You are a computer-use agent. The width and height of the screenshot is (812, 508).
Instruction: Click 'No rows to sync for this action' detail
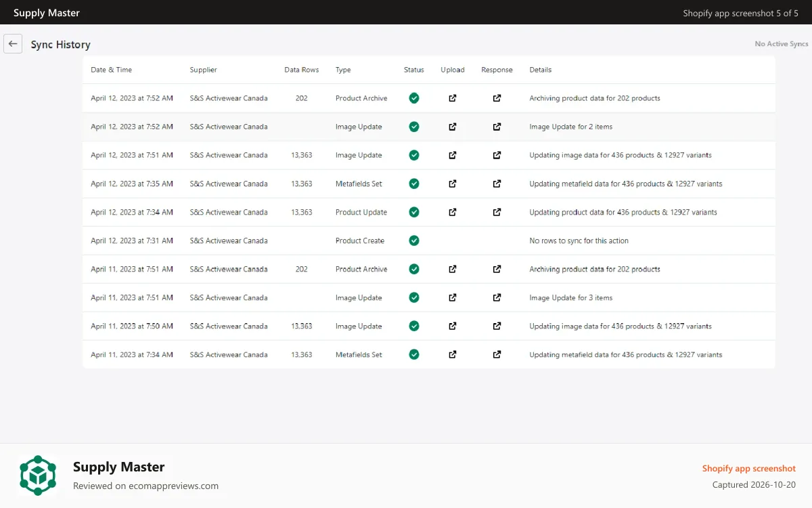[x=579, y=240]
